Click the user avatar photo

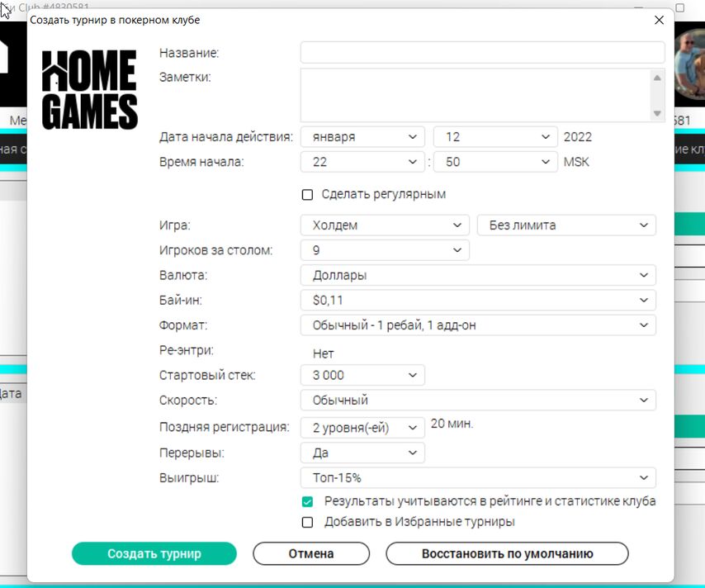coord(689,70)
